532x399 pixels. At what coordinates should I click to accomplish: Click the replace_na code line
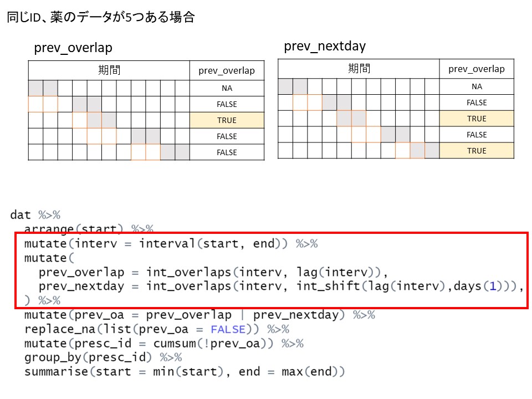pos(156,330)
